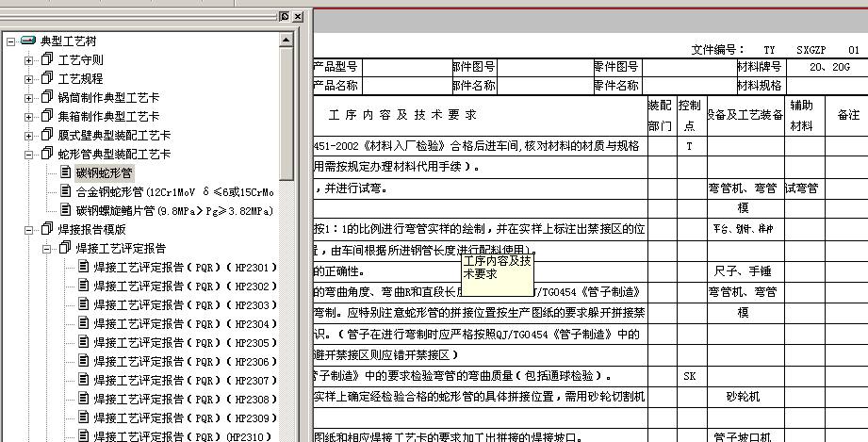Click the 设备及工艺装备 column header
The image size is (868, 442).
point(745,115)
